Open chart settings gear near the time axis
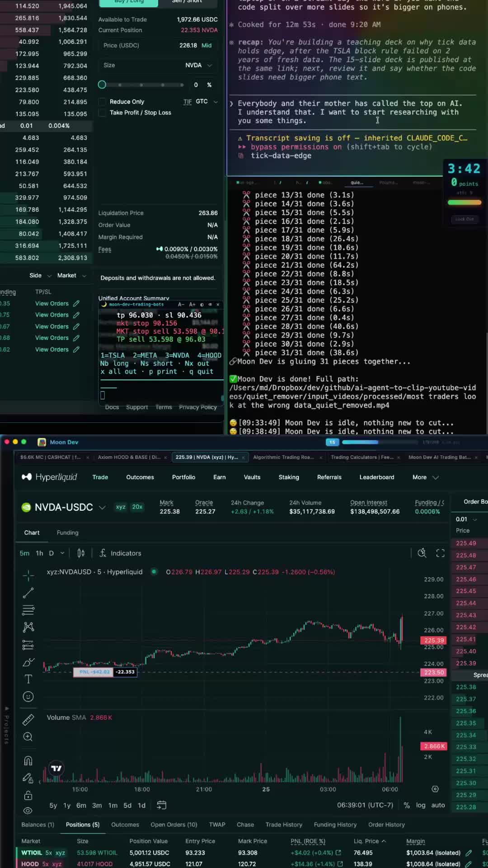 point(435,789)
